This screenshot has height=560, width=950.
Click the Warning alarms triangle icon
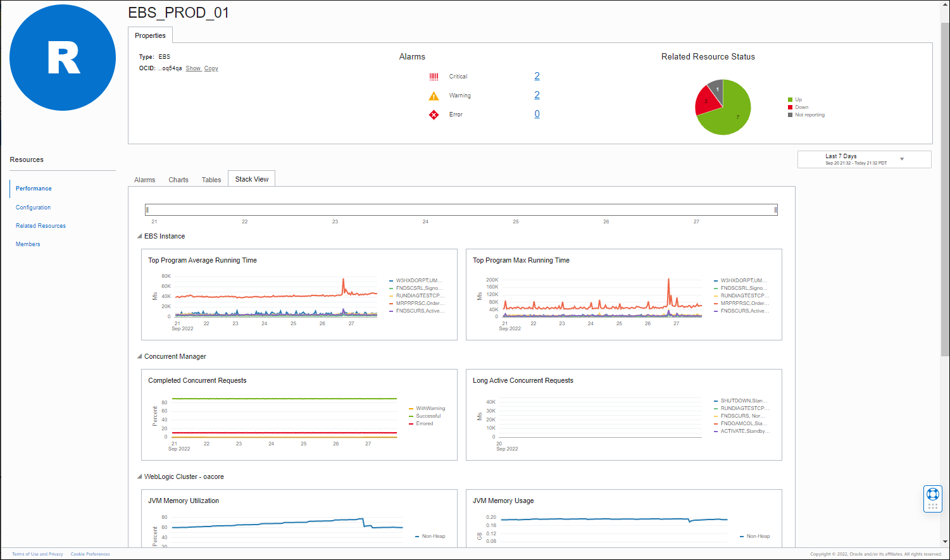coord(434,95)
